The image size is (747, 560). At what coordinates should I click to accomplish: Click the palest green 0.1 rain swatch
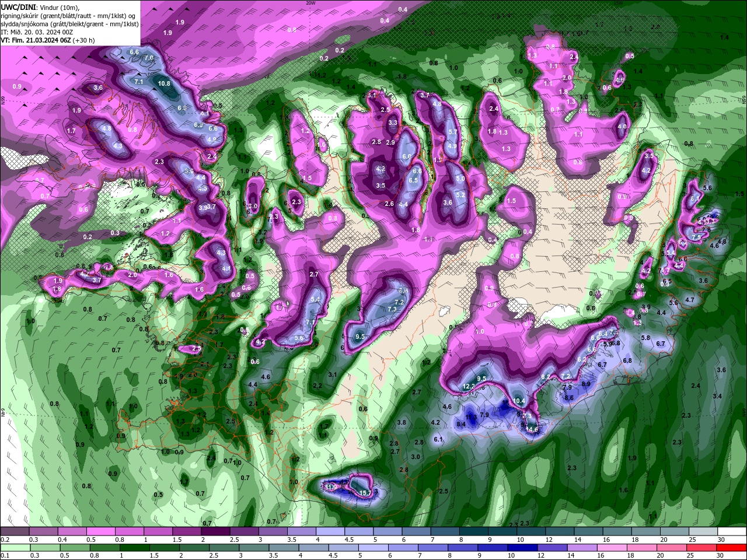click(16, 547)
